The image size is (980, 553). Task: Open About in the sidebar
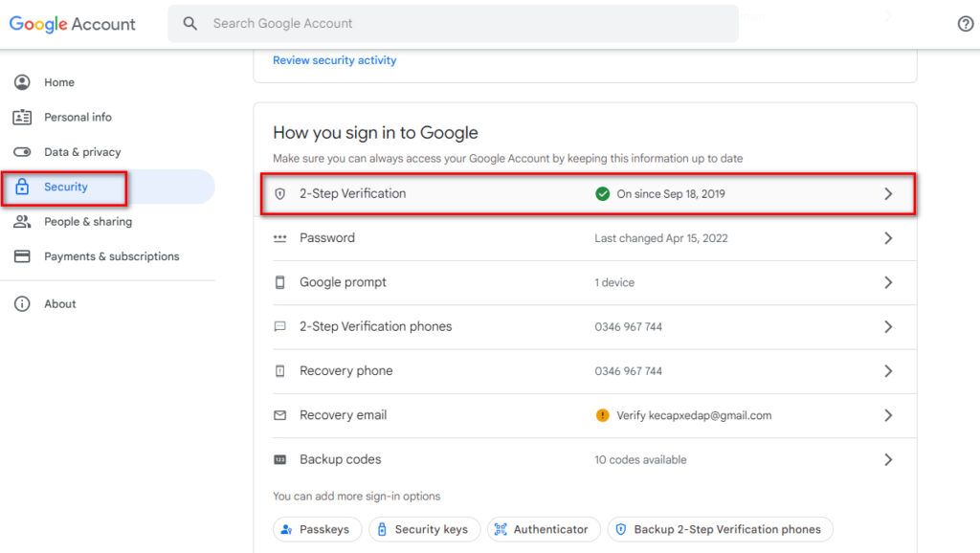(60, 303)
